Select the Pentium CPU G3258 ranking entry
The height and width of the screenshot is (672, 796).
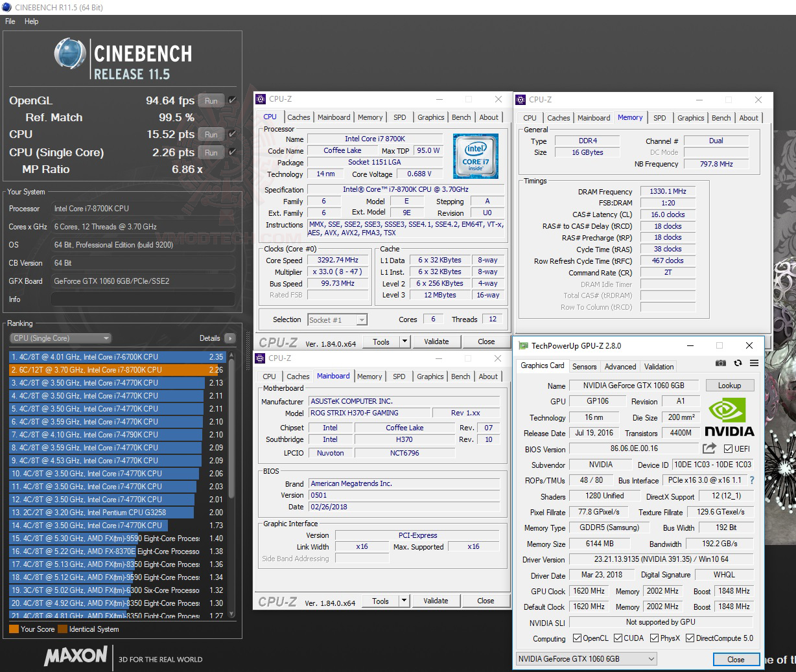coord(117,513)
